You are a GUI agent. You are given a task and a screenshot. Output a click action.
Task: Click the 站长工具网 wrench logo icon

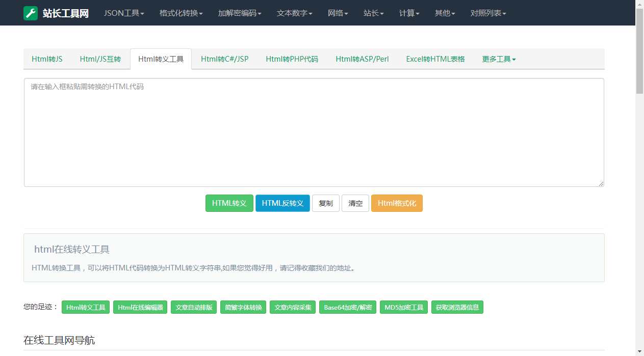point(31,13)
